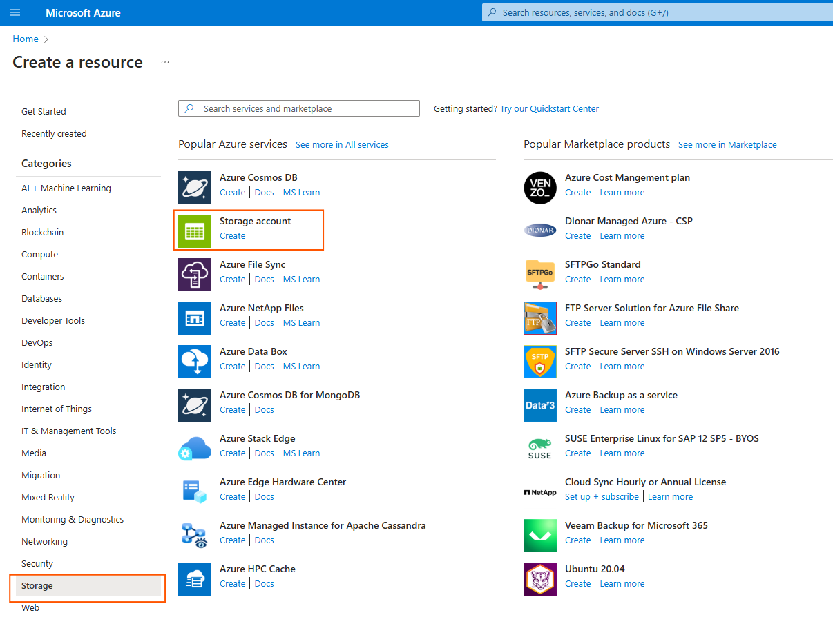This screenshot has width=833, height=644.
Task: Click Create under Storage account
Action: tap(232, 236)
